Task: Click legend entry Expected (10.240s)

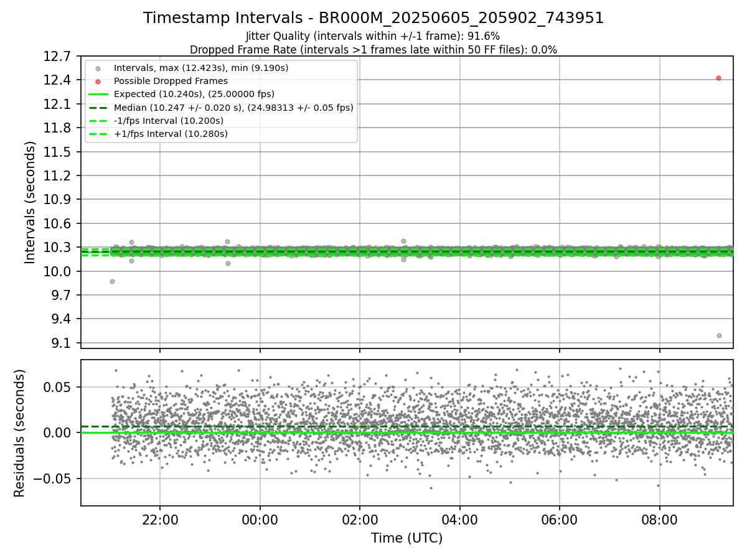Action: [194, 94]
